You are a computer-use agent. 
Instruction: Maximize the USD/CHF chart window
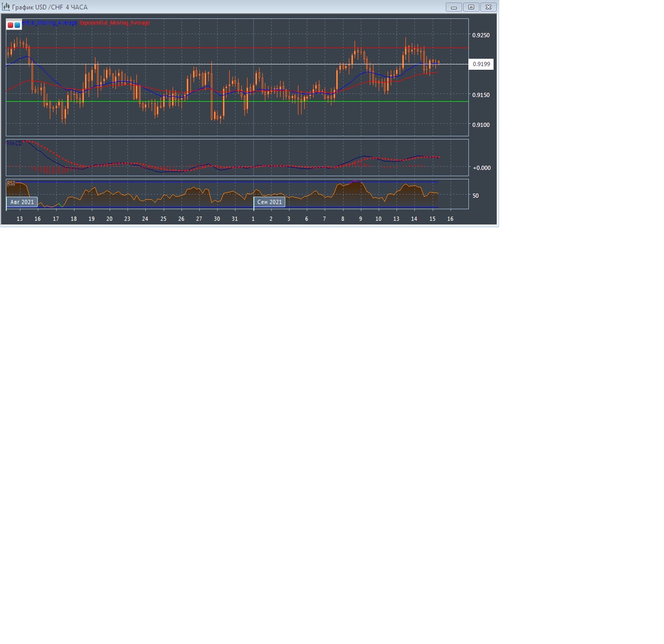pyautogui.click(x=471, y=7)
